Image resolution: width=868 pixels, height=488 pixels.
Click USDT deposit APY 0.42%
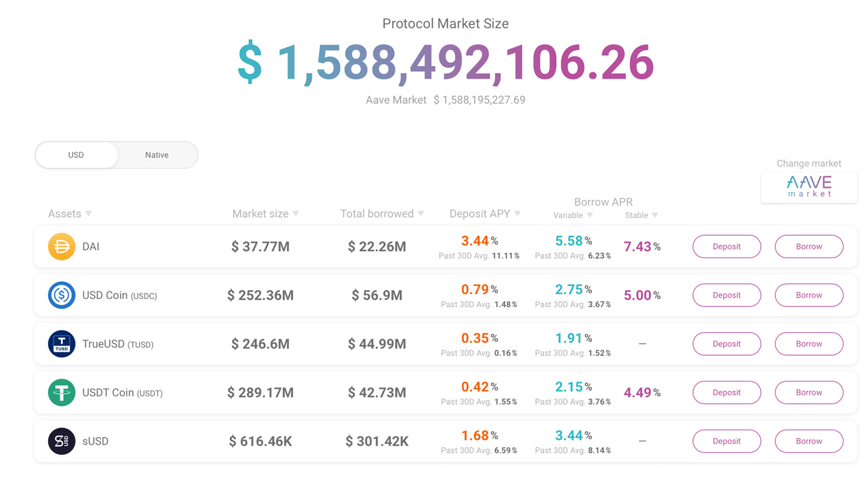pos(479,386)
